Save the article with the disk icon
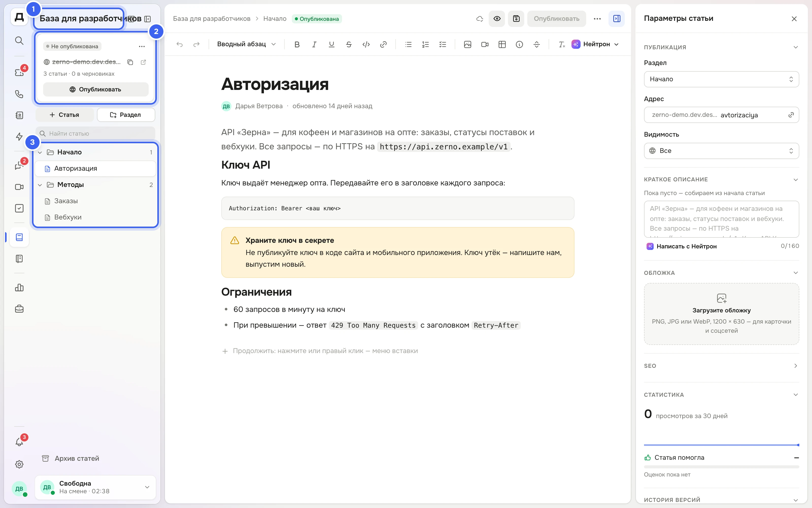The width and height of the screenshot is (812, 508). 516,19
